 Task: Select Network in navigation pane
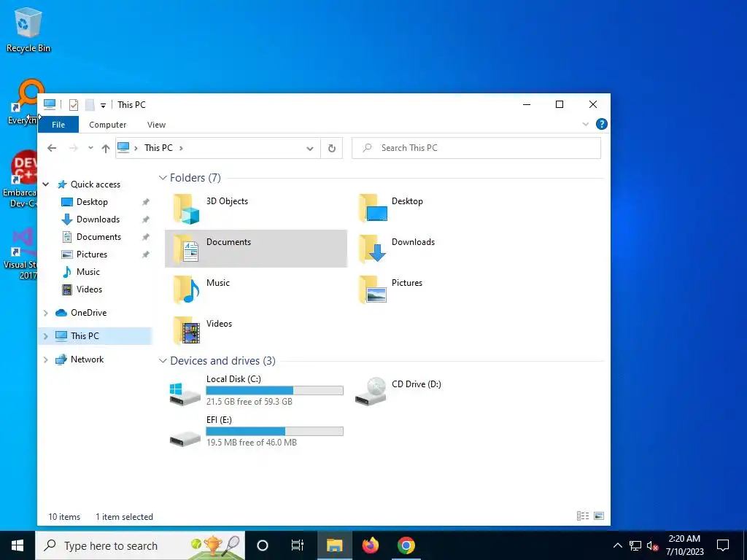87,359
